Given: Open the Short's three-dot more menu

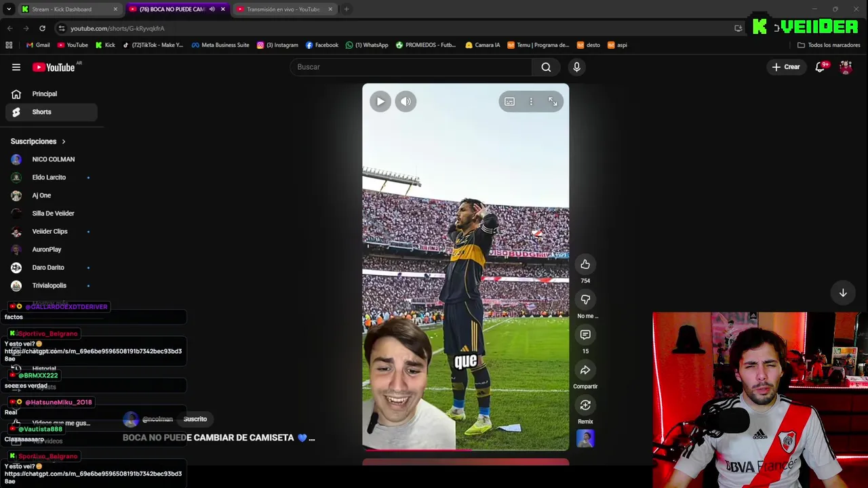Looking at the screenshot, I should tap(531, 102).
